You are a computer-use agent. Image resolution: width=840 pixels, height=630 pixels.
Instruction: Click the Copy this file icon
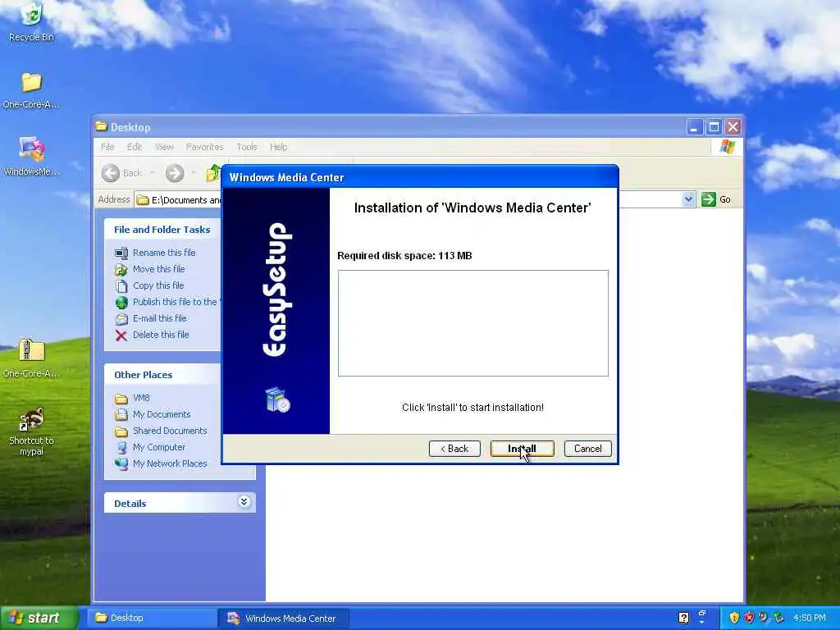[121, 286]
